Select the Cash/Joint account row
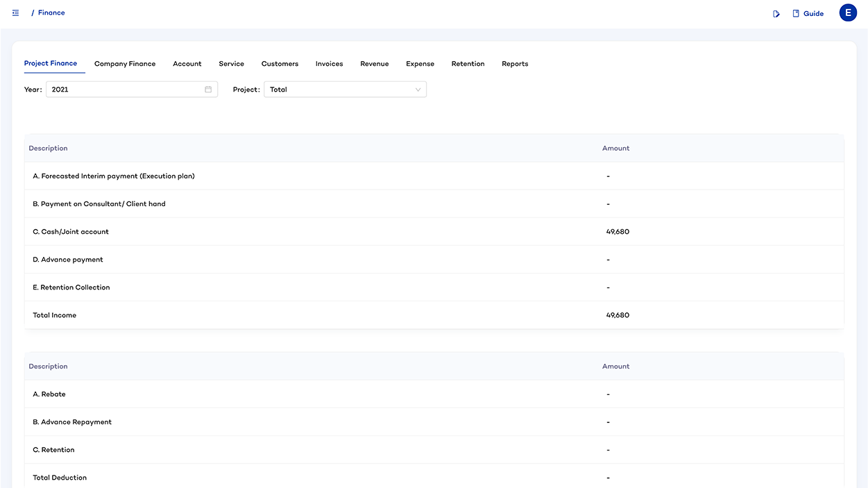This screenshot has width=868, height=488. point(71,232)
